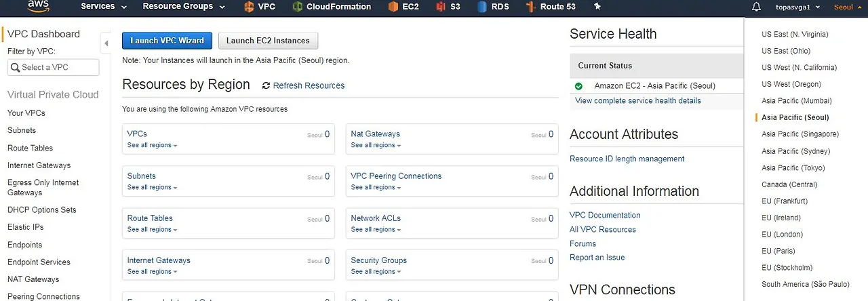Screen dimensions: 868x301
Task: Click the Launch EC2 Instances button
Action: (x=268, y=41)
